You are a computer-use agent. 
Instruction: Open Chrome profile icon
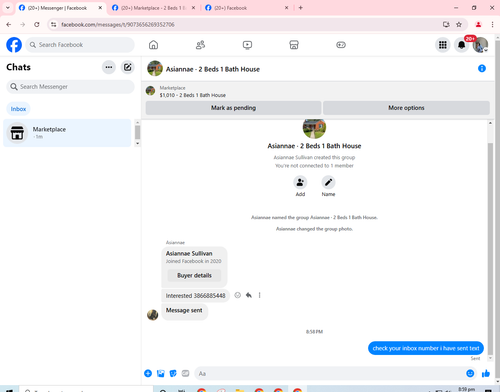[x=478, y=24]
